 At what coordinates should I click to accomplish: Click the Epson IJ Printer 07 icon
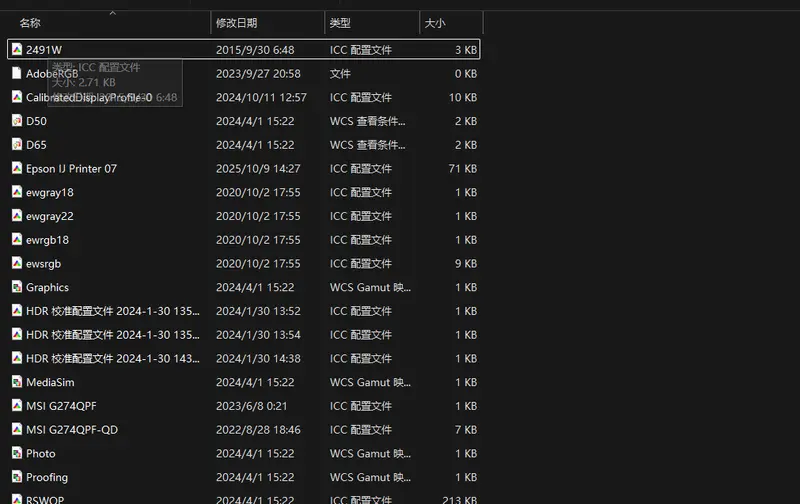tap(17, 168)
